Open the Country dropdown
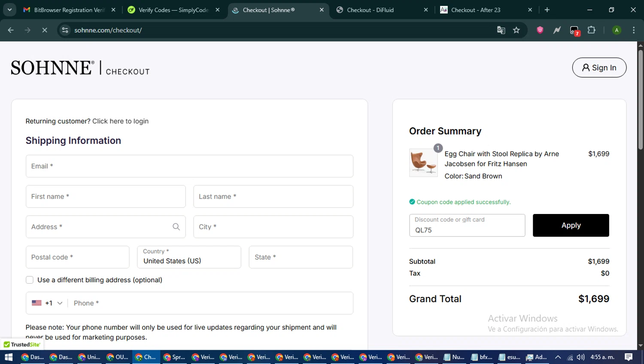 189,257
